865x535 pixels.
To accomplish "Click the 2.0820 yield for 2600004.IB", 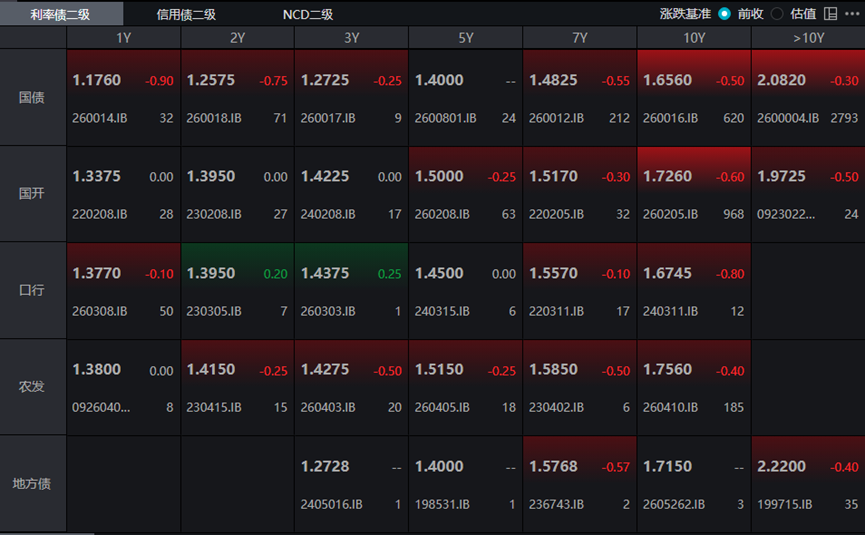I will click(x=782, y=80).
